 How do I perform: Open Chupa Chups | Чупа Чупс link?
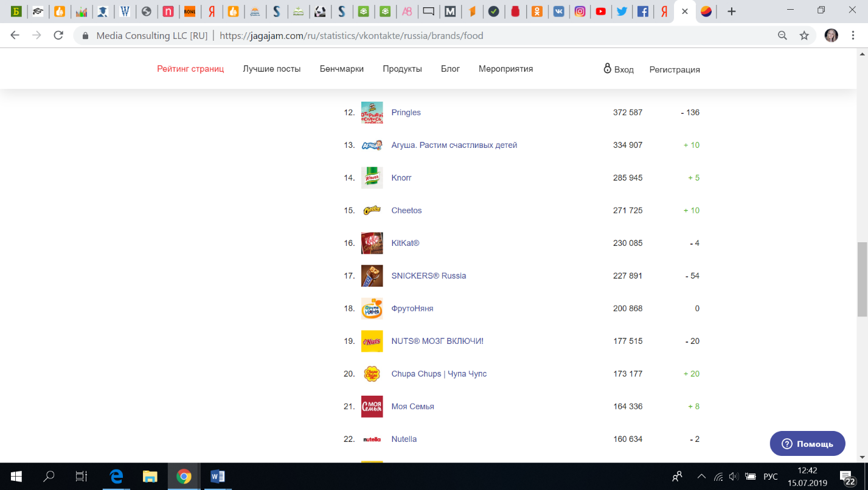point(439,374)
